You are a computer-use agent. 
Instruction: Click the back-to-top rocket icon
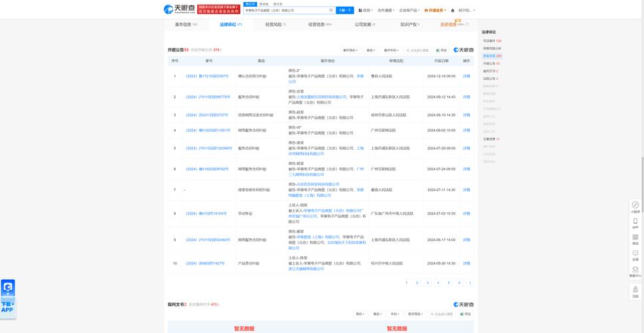point(635,291)
